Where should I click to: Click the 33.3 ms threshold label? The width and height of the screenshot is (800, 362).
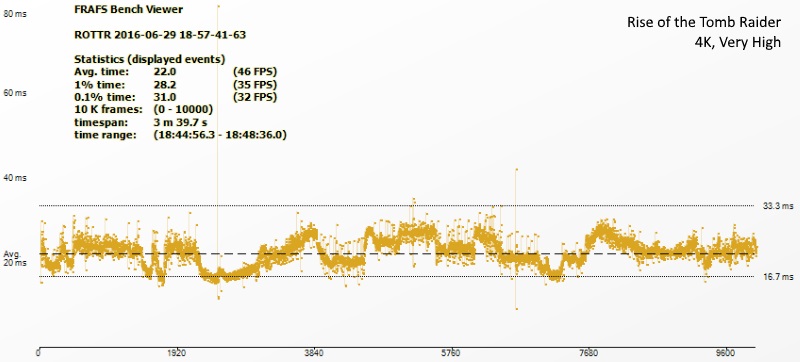point(779,206)
